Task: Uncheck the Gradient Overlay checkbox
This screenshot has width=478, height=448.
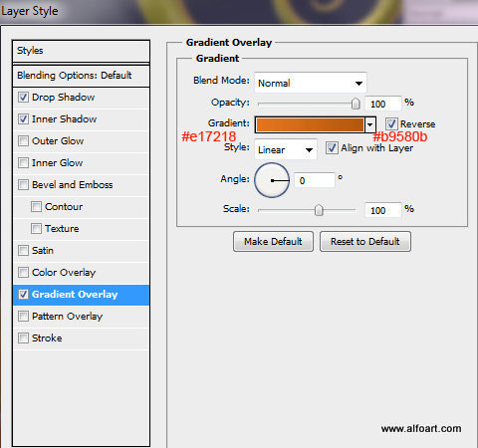Action: pos(23,295)
